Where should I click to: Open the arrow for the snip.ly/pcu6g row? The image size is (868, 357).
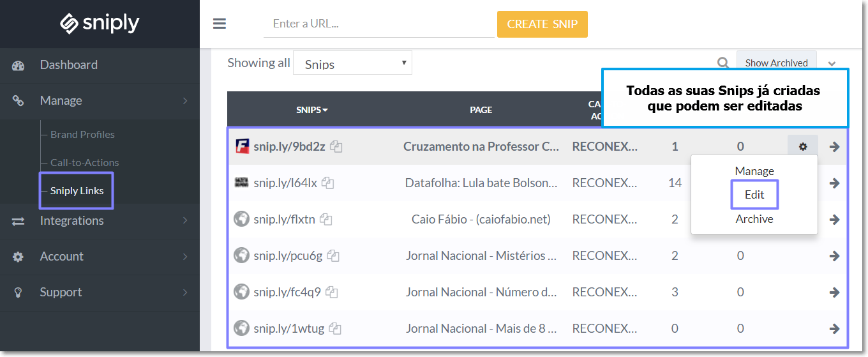coord(834,256)
